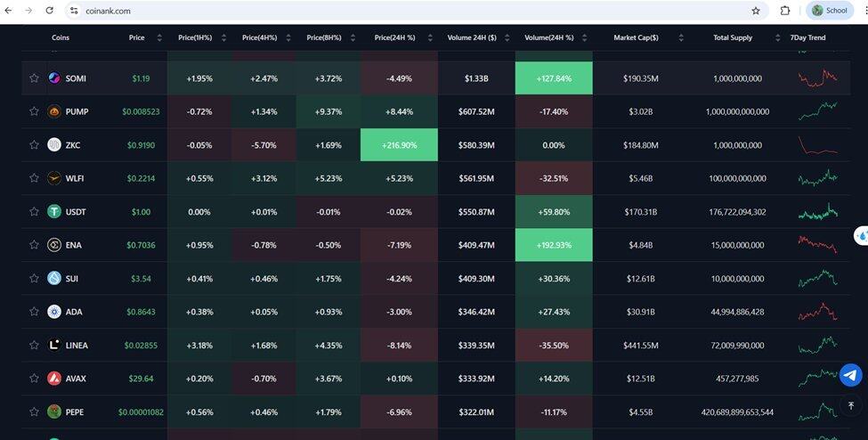Click the PUMP coin logo
The width and height of the screenshot is (868, 440).
54,111
